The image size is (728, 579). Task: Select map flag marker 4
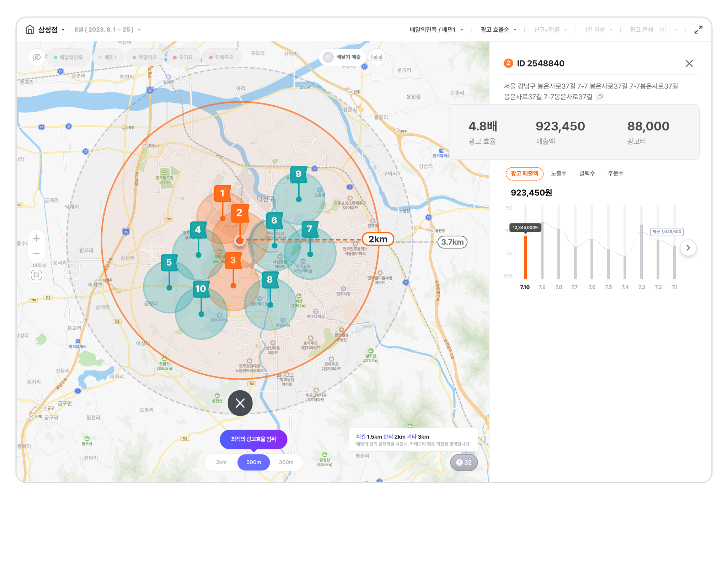tap(198, 230)
